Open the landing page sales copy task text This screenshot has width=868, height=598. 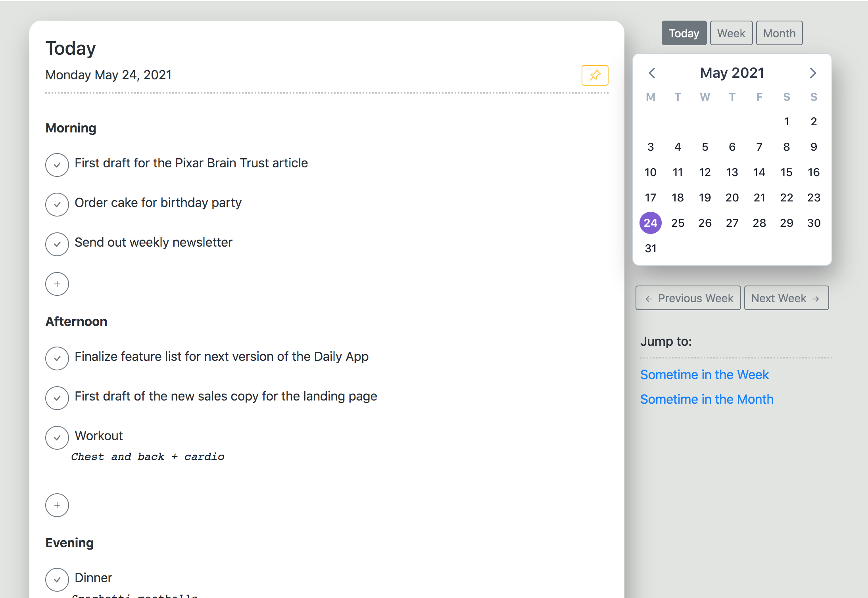click(226, 396)
